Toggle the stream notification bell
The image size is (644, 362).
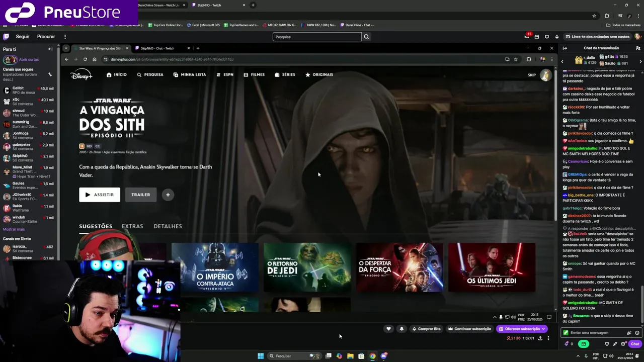click(x=401, y=329)
